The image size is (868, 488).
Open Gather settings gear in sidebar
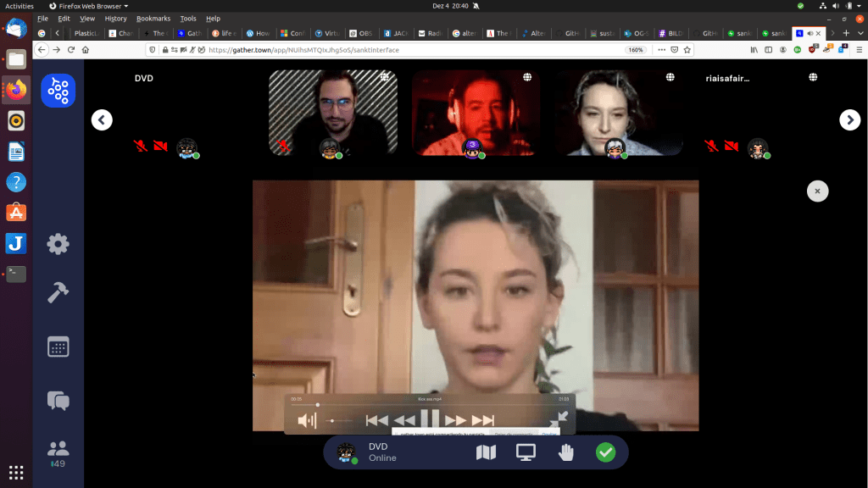click(58, 244)
